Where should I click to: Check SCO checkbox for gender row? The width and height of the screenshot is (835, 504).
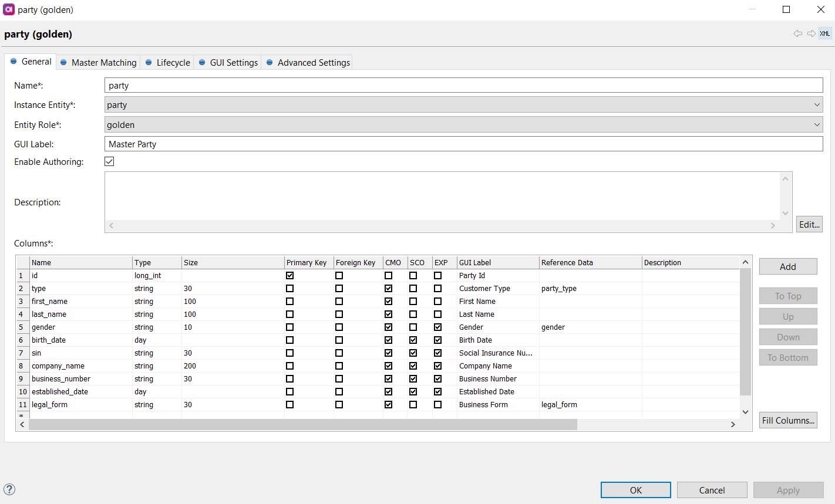pos(413,327)
